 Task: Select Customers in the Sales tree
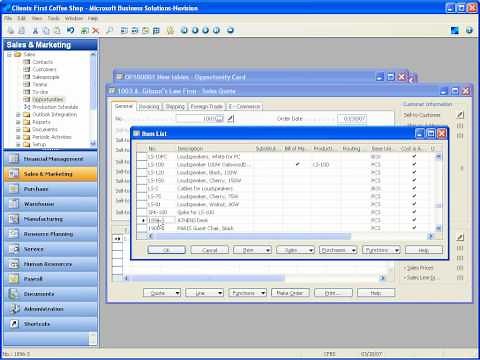44,69
